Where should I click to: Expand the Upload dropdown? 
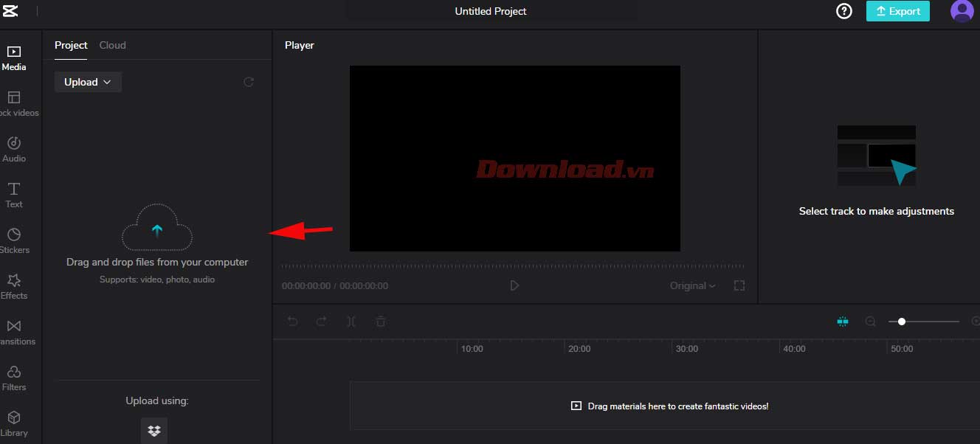(x=88, y=82)
